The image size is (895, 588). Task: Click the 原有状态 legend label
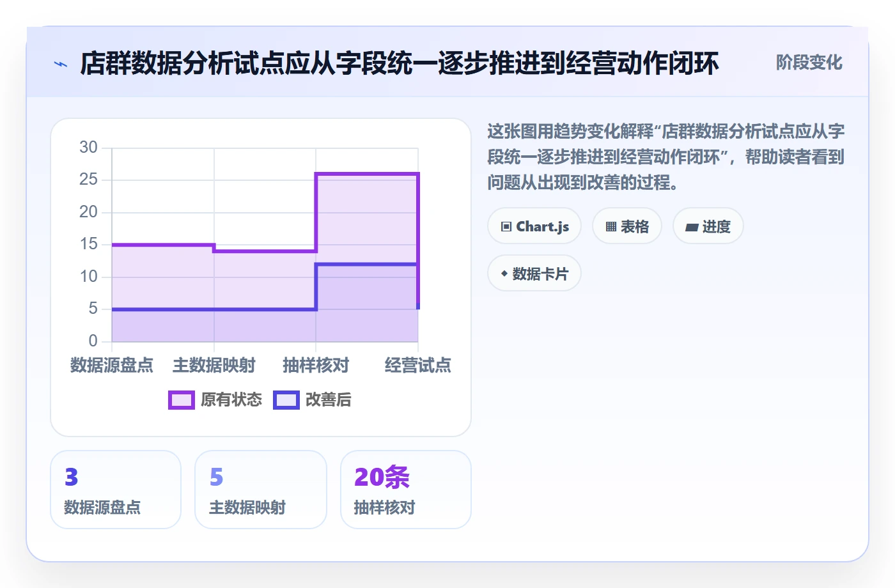(231, 400)
